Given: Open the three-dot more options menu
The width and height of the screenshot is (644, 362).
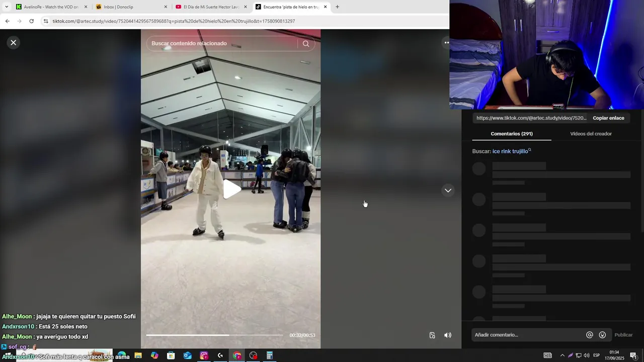Looking at the screenshot, I should pos(446,43).
